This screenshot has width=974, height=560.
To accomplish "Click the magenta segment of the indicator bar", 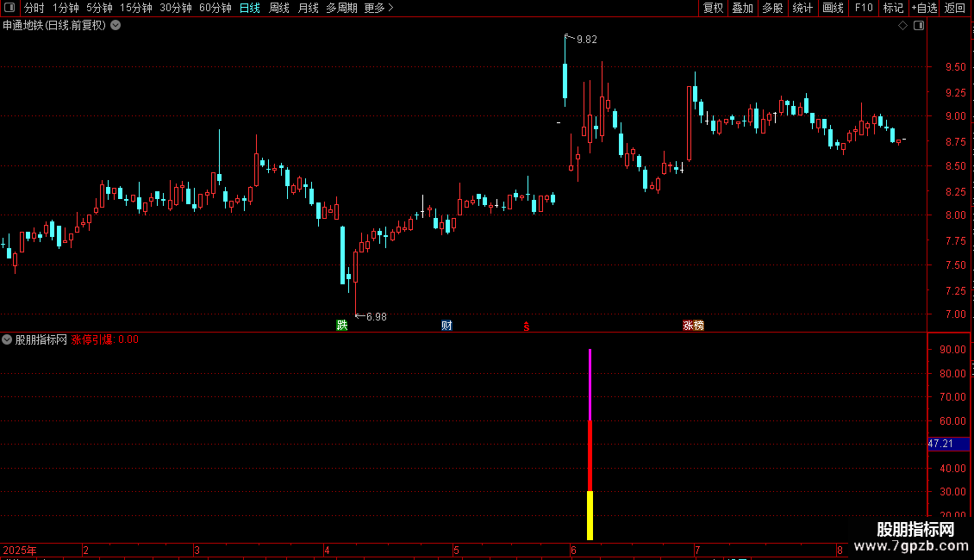I will 590,385.
